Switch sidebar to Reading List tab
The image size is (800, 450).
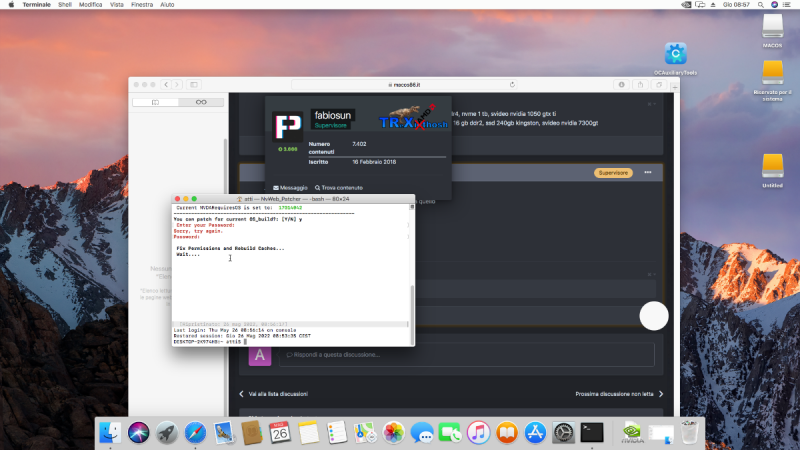click(201, 102)
